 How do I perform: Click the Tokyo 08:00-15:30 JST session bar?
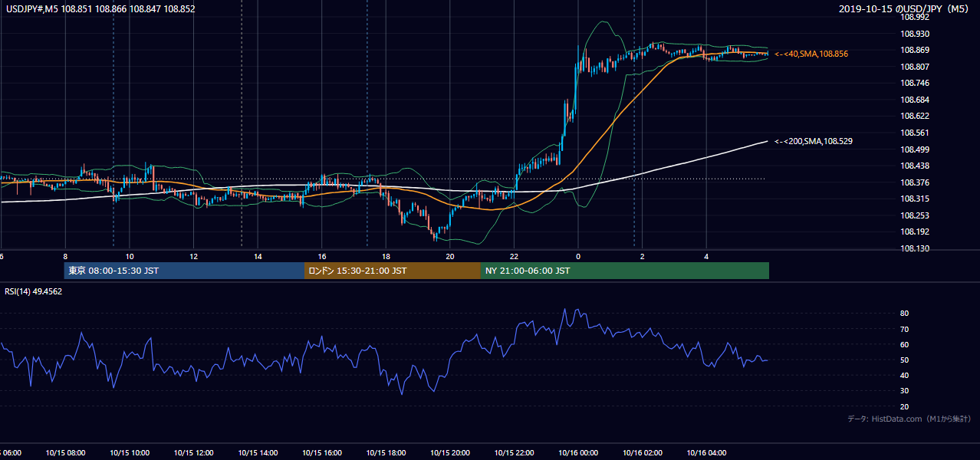[184, 271]
